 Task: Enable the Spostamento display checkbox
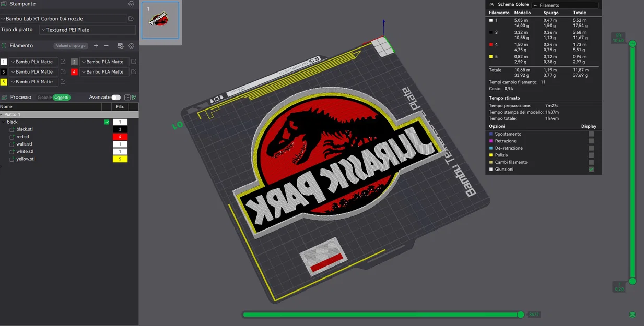(591, 134)
